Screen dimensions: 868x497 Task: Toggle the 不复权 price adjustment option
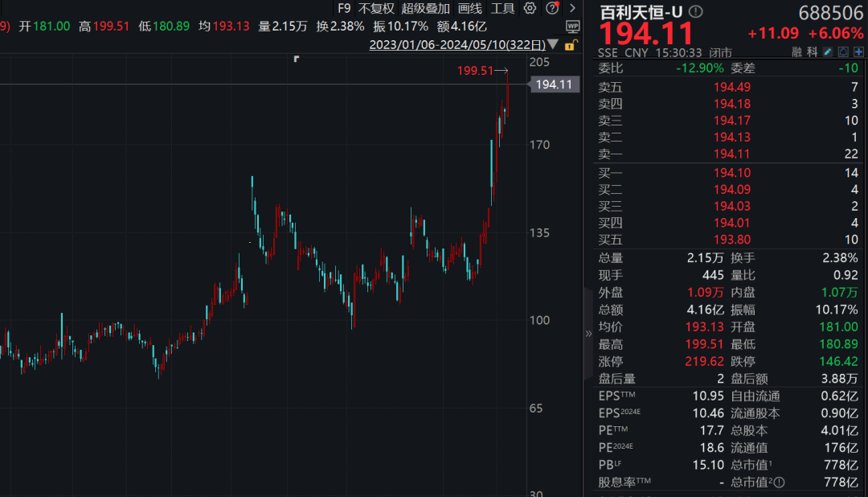(x=376, y=8)
